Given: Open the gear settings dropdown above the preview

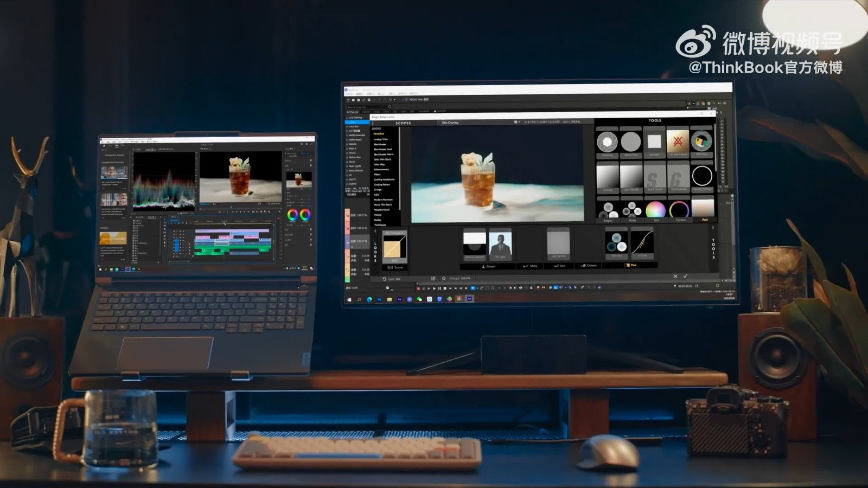Looking at the screenshot, I should (x=516, y=122).
